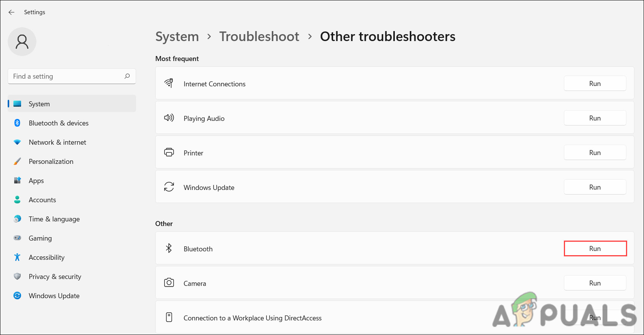This screenshot has width=644, height=335.
Task: Select Time & language in sidebar
Action: 54,219
